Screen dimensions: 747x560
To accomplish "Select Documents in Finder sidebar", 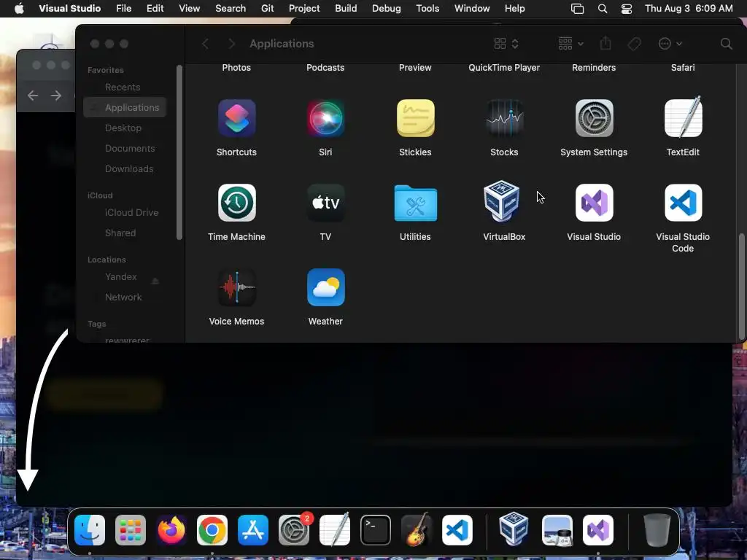I will click(x=125, y=149).
